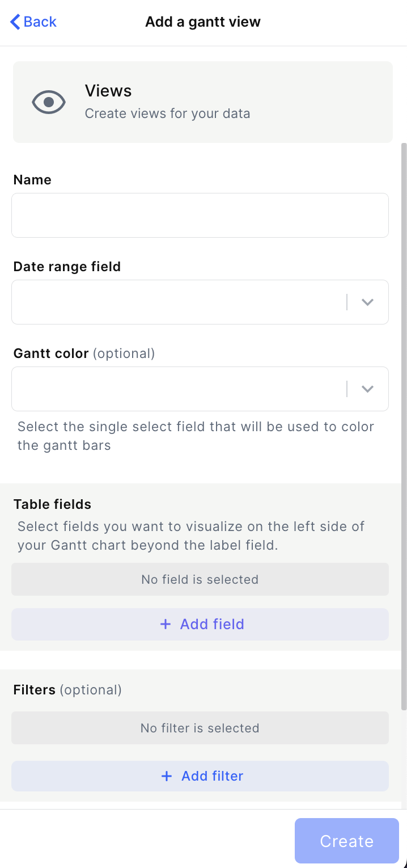Click the Create button
Screen dimensions: 407x868
346,841
